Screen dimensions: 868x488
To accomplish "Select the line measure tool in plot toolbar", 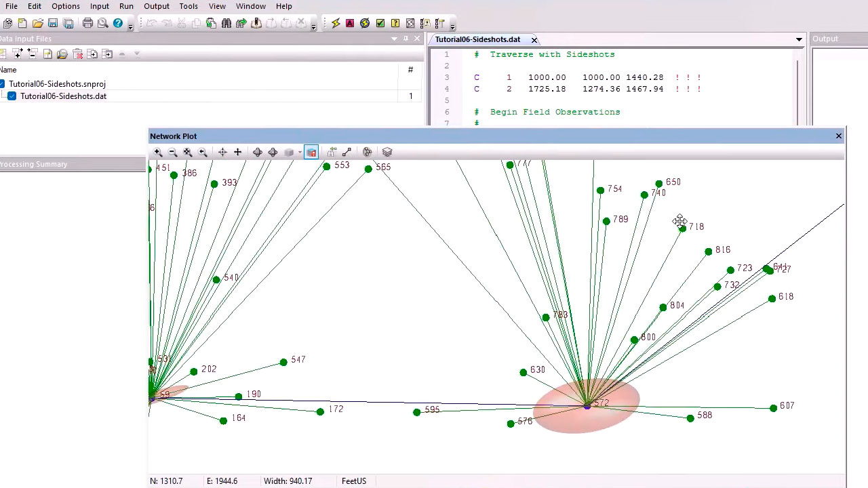I will 347,152.
